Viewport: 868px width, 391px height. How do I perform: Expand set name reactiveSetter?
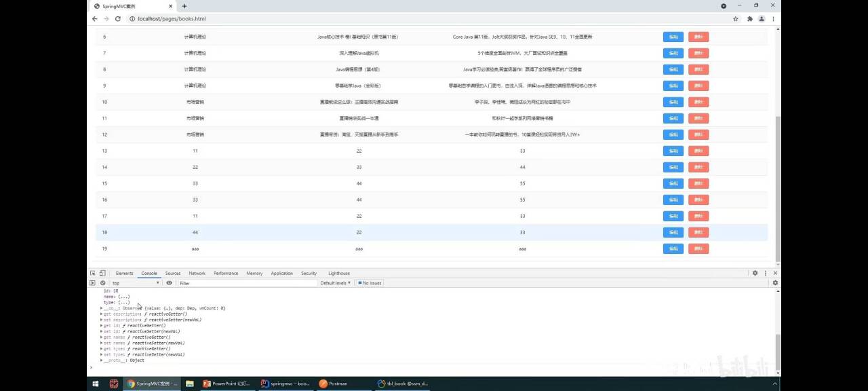pos(102,343)
